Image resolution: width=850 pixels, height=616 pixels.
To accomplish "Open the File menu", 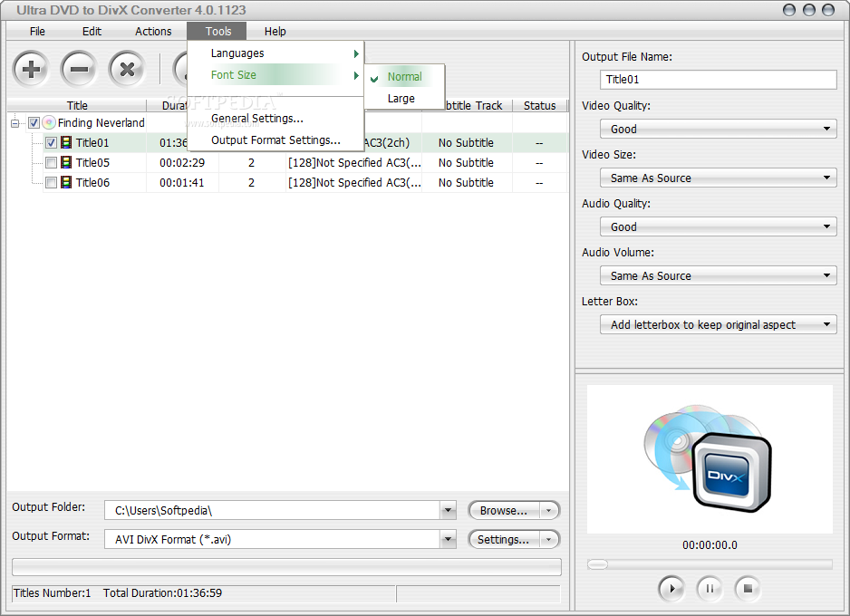I will (37, 32).
